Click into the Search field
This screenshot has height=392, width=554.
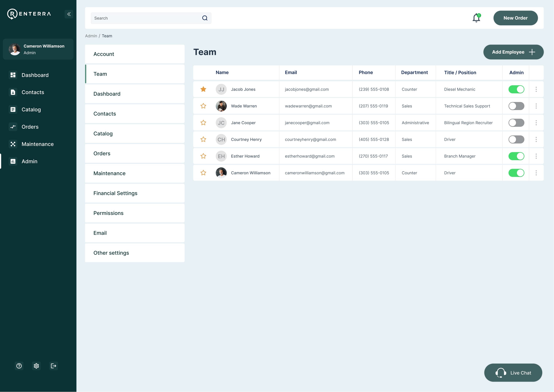[x=151, y=18]
